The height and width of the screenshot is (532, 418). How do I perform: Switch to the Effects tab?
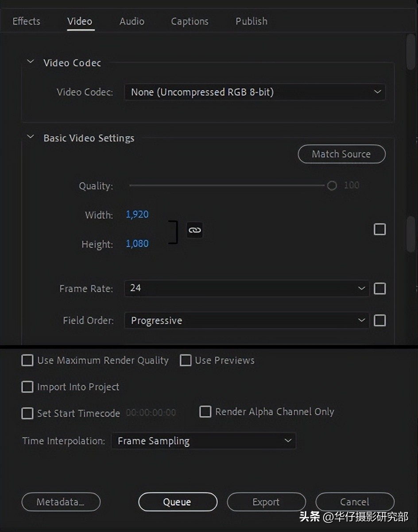(x=26, y=21)
